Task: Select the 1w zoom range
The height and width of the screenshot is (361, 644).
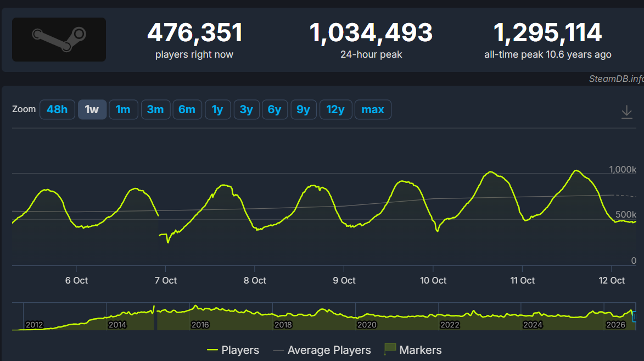Action: [92, 109]
